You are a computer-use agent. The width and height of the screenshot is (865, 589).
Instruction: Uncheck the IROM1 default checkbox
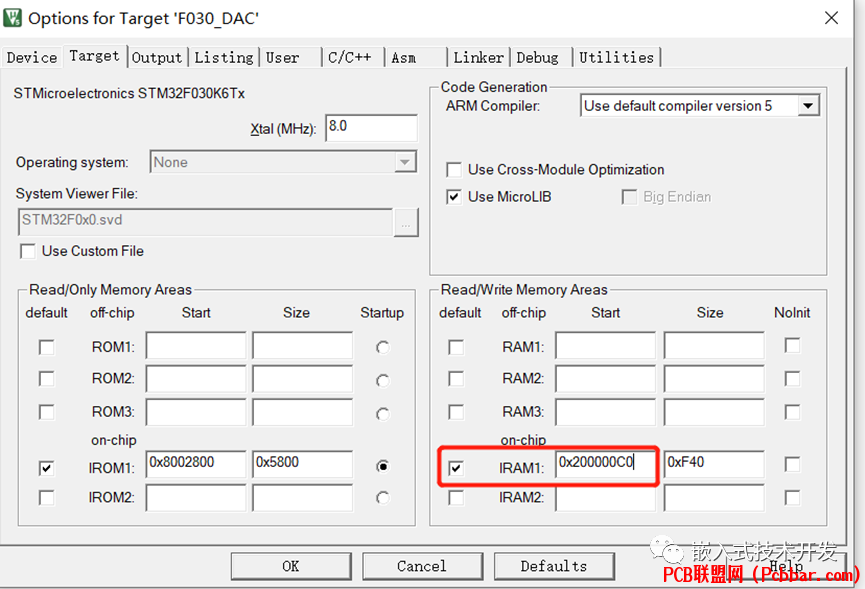[46, 468]
